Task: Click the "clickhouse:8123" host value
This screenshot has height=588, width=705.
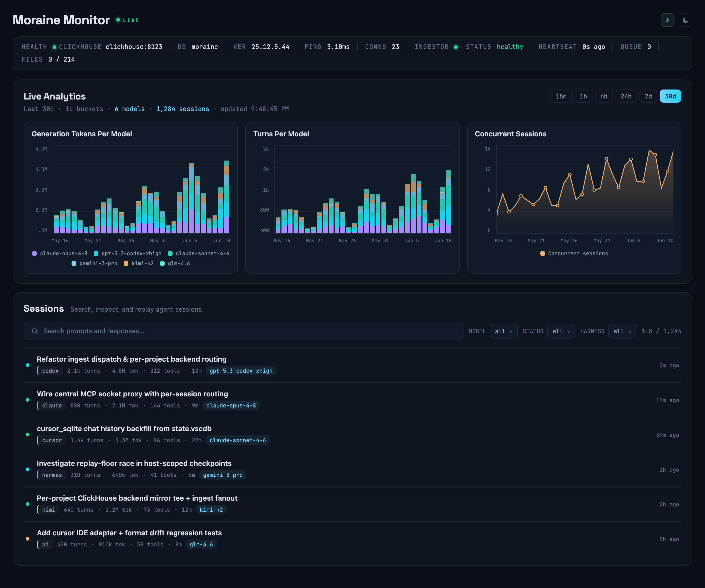Action: (134, 47)
